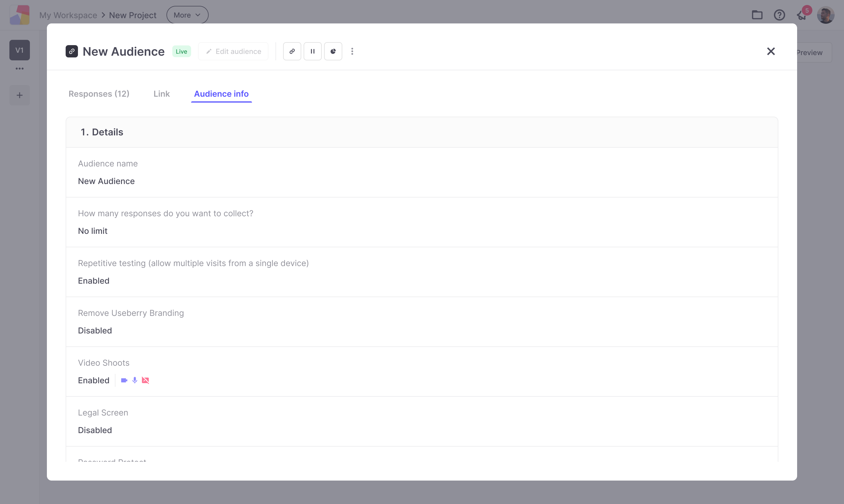Viewport: 844px width, 504px height.
Task: Click the microphone icon under Video Shoots
Action: pos(135,380)
